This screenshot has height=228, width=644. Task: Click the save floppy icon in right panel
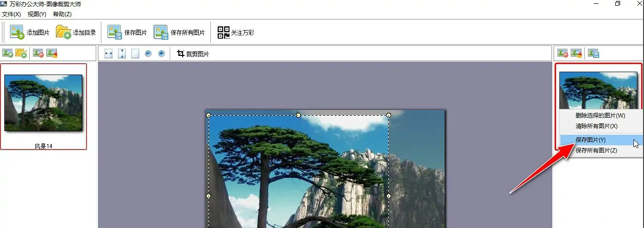coord(594,54)
